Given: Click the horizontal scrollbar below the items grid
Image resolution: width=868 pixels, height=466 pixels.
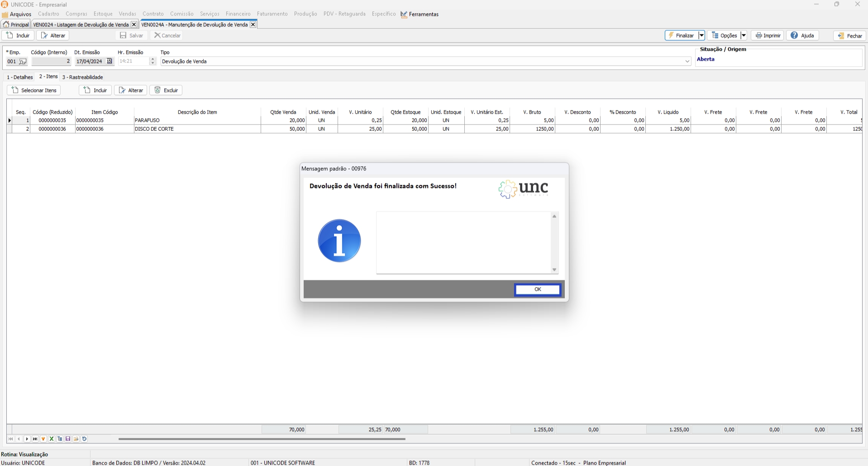Looking at the screenshot, I should click(x=262, y=439).
